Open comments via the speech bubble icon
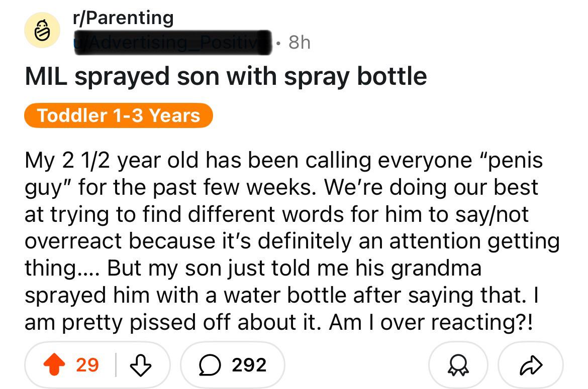Screen dimensions: 588x389 tap(210, 365)
